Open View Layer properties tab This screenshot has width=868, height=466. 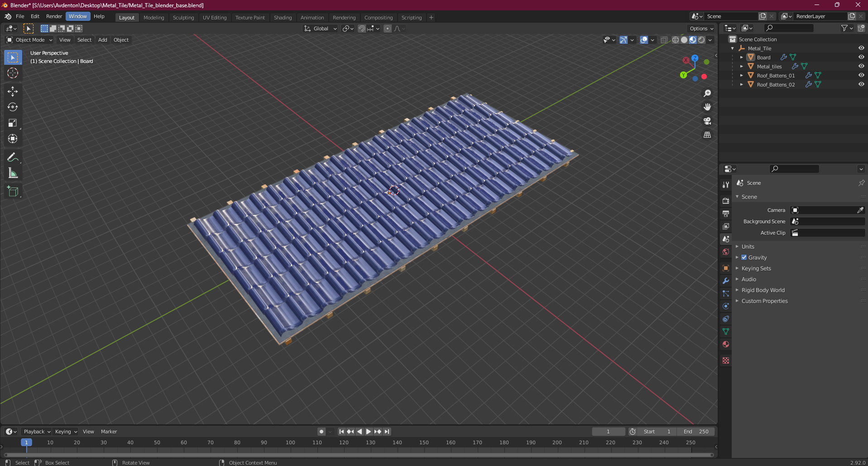pyautogui.click(x=726, y=226)
